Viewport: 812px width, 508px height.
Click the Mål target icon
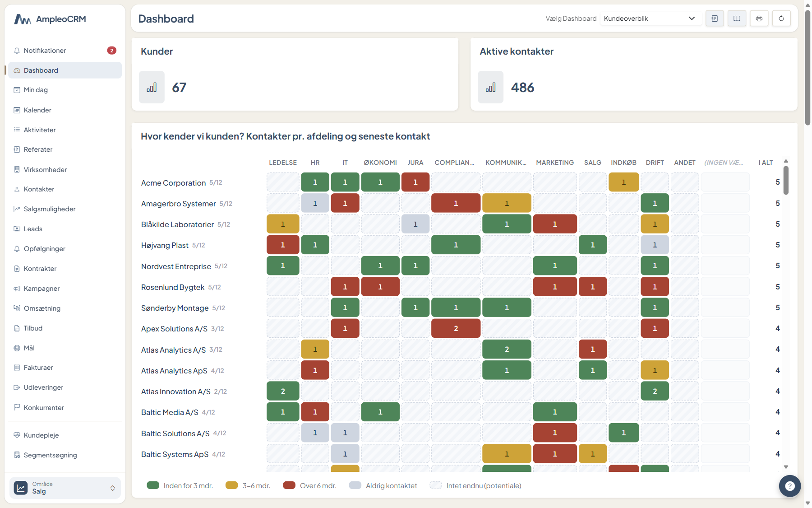(x=17, y=348)
